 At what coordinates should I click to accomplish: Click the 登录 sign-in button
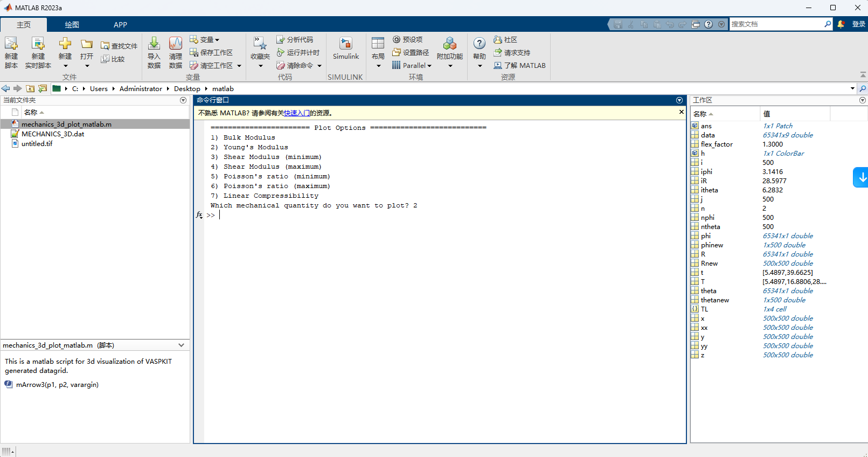click(858, 24)
